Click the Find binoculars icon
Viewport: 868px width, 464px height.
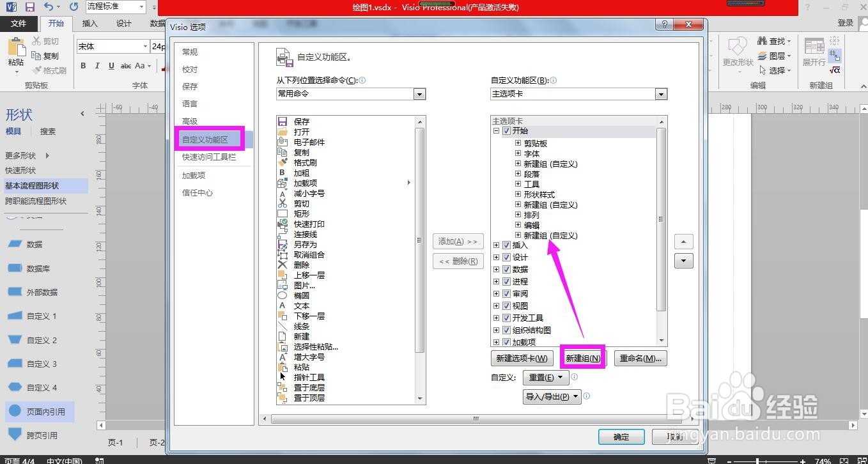click(x=762, y=41)
